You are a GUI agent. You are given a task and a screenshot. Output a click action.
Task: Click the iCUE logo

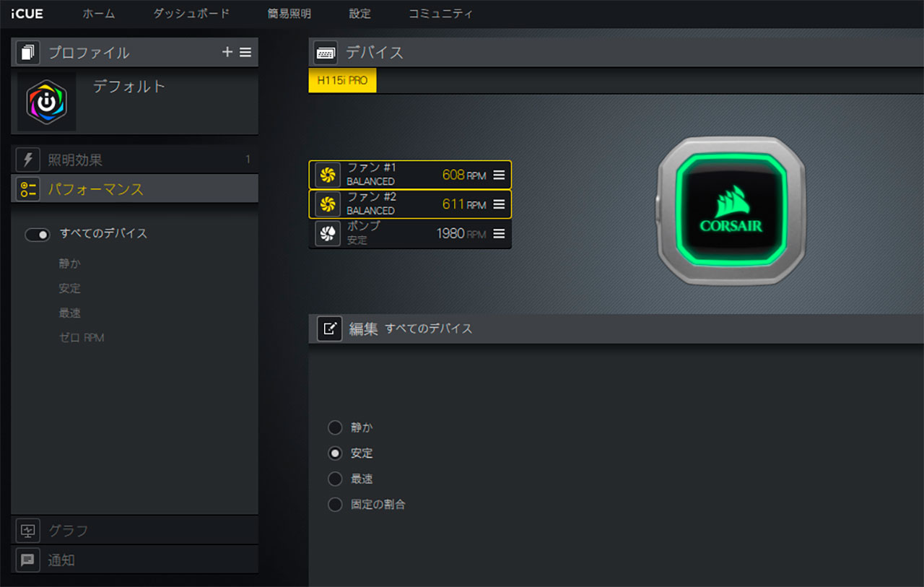pos(27,13)
